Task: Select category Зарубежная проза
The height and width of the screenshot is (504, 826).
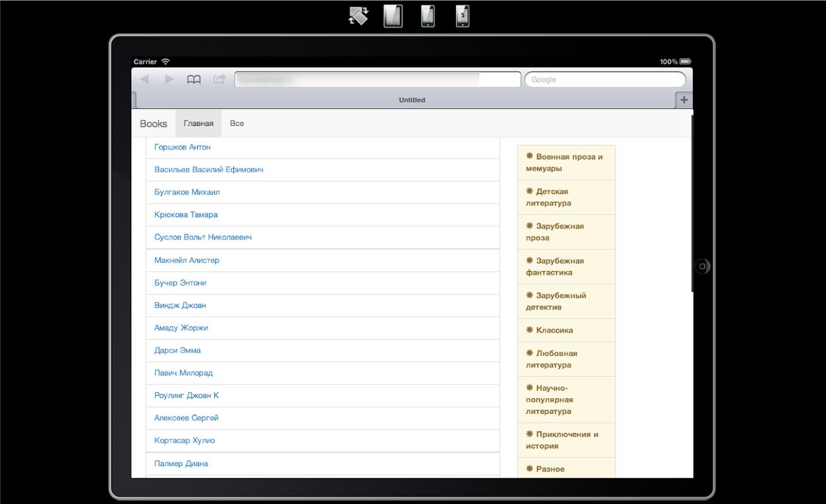Action: point(566,232)
